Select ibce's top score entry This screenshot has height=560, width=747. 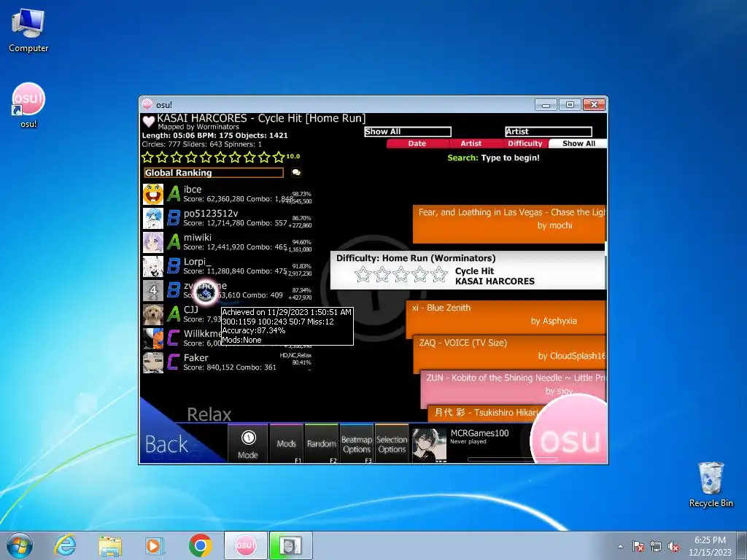click(x=228, y=194)
